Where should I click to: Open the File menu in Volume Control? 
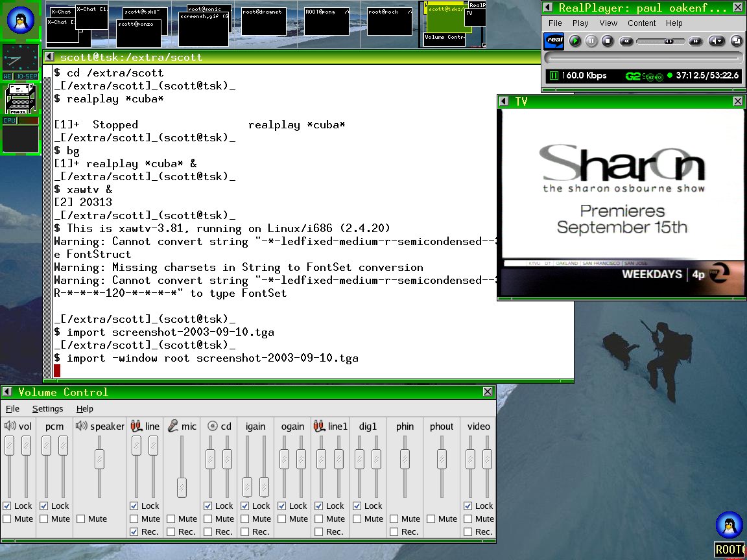12,408
